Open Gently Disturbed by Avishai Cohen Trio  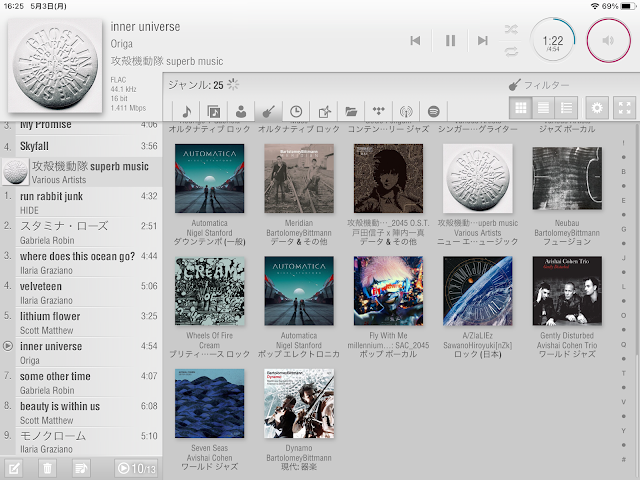567,291
